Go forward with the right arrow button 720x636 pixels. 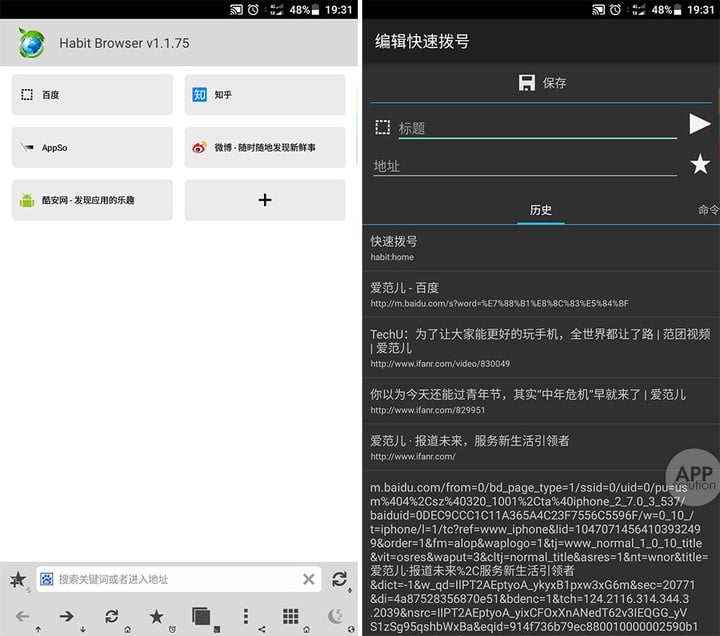tap(67, 616)
